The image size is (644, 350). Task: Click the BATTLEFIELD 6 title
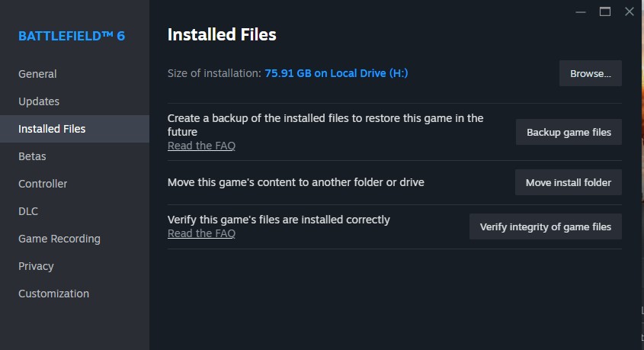click(x=72, y=37)
